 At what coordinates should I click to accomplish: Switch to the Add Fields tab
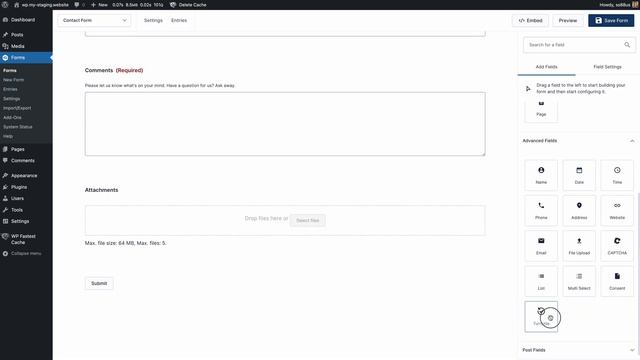coord(546,67)
